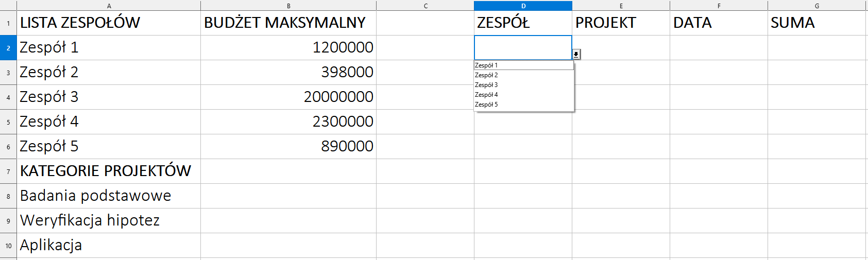The width and height of the screenshot is (868, 260).
Task: Select 'Zespół 4' in the dropdown list
Action: click(x=523, y=95)
